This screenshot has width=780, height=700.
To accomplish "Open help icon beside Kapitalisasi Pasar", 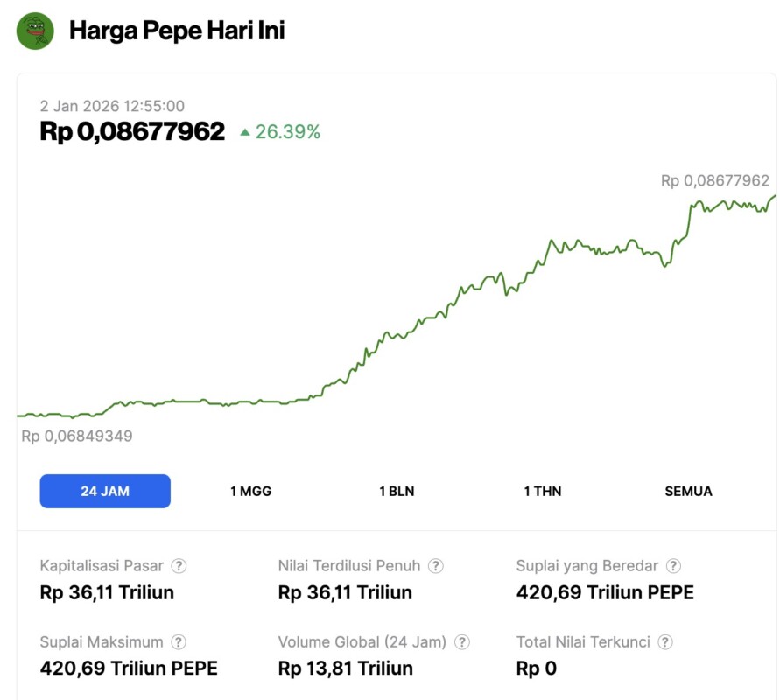I will [179, 566].
